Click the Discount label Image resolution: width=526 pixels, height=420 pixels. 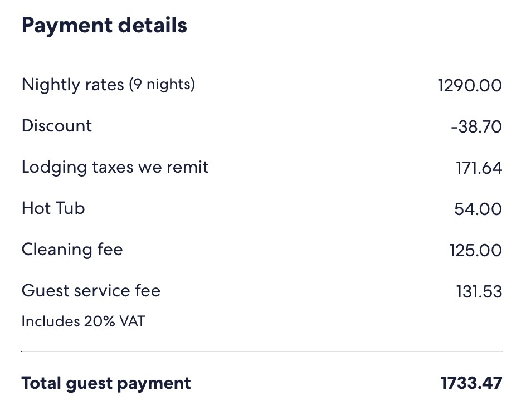coord(57,126)
